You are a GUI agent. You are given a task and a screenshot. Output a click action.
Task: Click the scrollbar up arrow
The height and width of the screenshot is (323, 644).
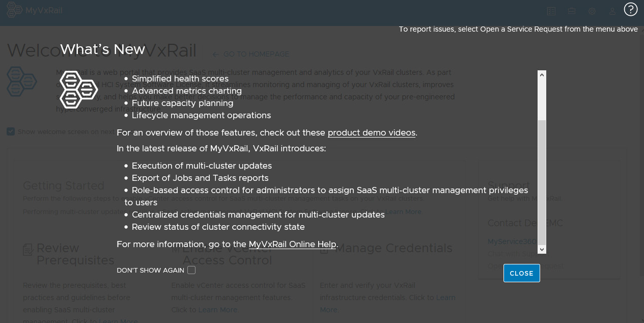point(542,75)
